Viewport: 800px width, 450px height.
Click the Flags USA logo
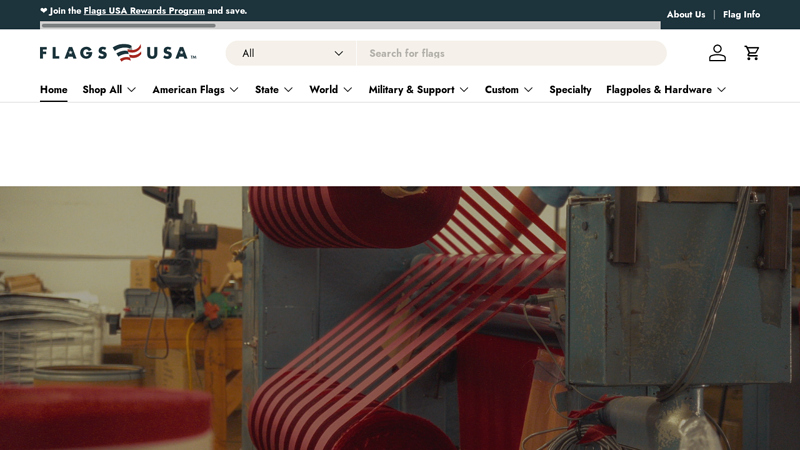point(118,53)
